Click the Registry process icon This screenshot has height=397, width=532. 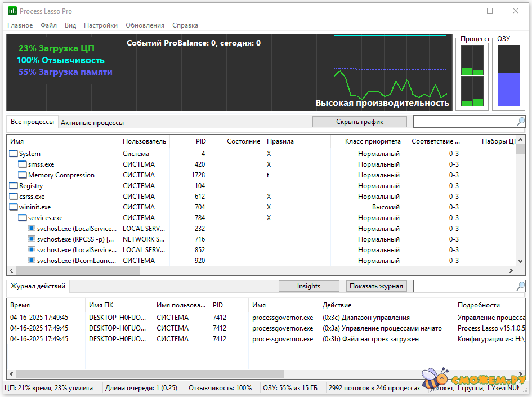point(14,186)
